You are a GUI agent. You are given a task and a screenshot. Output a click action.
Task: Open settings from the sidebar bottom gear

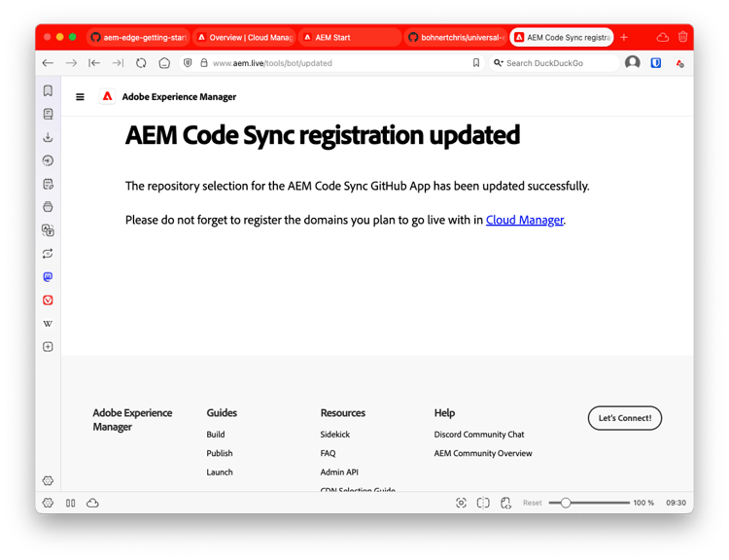48,480
